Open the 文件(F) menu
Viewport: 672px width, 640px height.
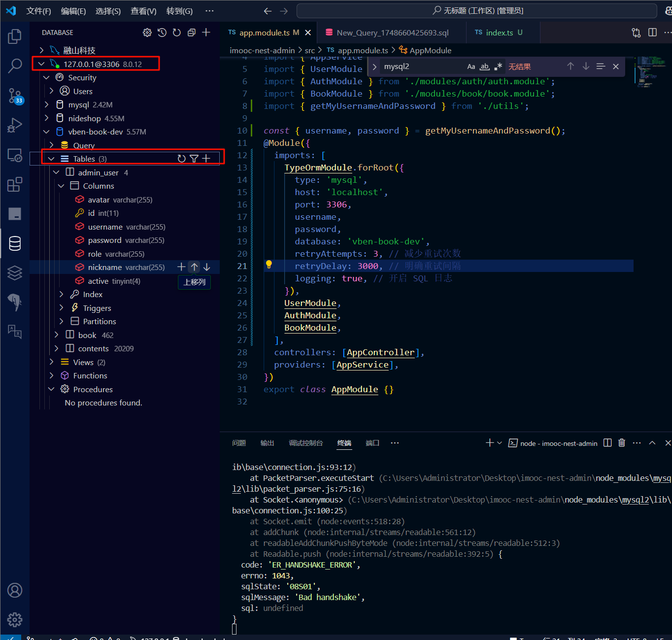click(x=38, y=11)
